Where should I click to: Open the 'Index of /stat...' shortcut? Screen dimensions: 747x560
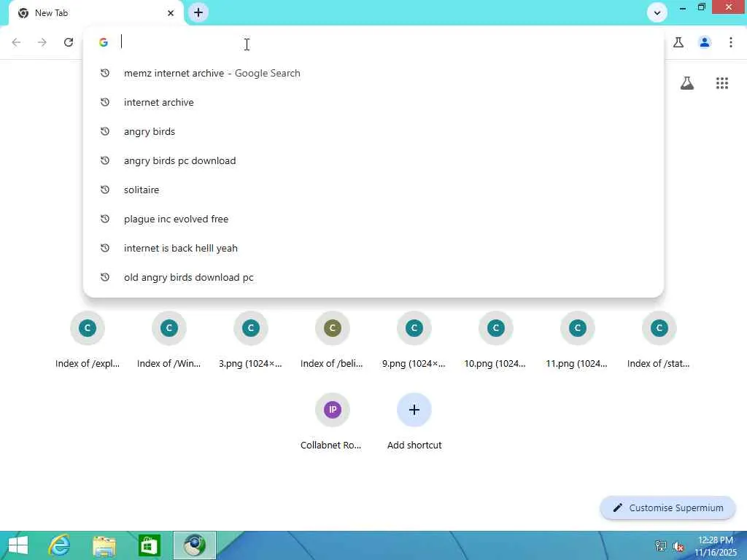point(659,341)
